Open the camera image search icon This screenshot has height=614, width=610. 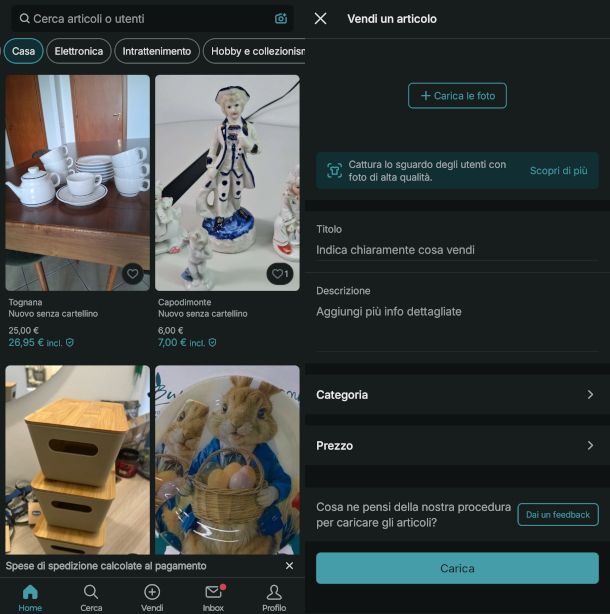point(281,18)
